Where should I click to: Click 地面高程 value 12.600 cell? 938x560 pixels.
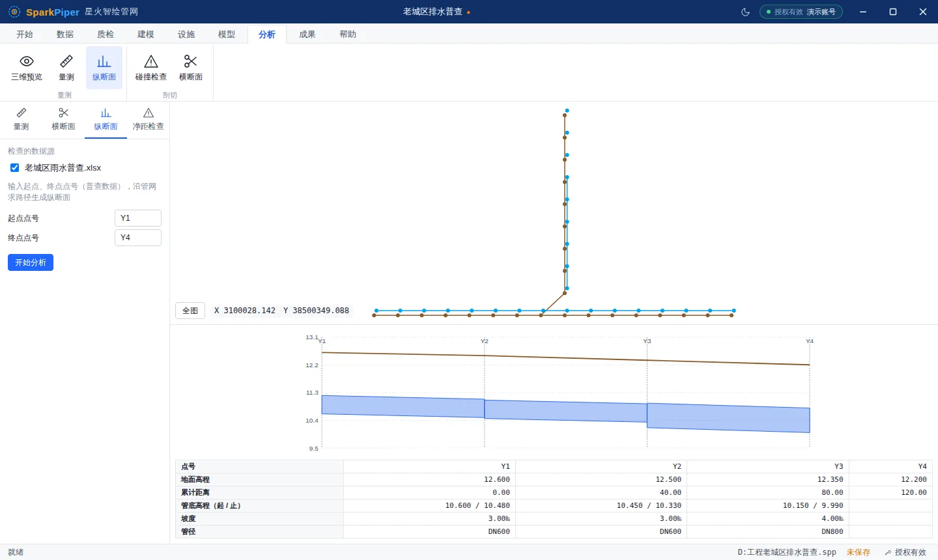tap(430, 479)
